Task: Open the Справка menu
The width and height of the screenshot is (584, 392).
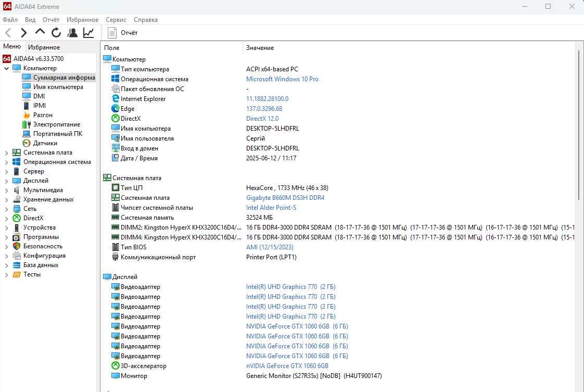Action: tap(146, 20)
